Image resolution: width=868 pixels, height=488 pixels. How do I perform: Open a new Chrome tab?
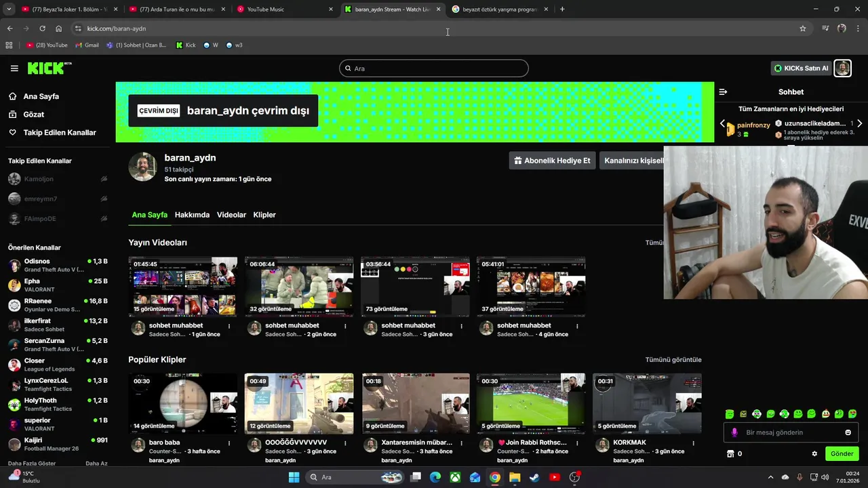coord(562,9)
